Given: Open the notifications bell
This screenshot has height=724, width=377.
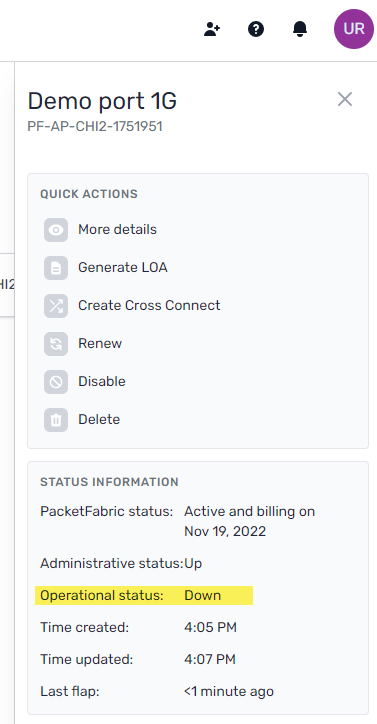Looking at the screenshot, I should (300, 29).
